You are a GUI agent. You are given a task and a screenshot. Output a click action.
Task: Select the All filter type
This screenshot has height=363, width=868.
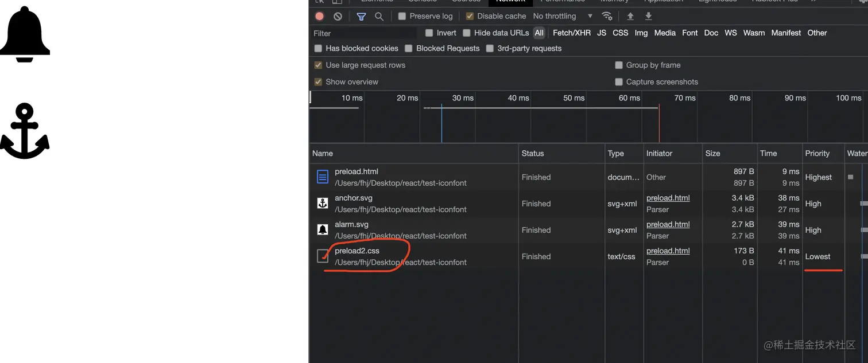(x=539, y=33)
